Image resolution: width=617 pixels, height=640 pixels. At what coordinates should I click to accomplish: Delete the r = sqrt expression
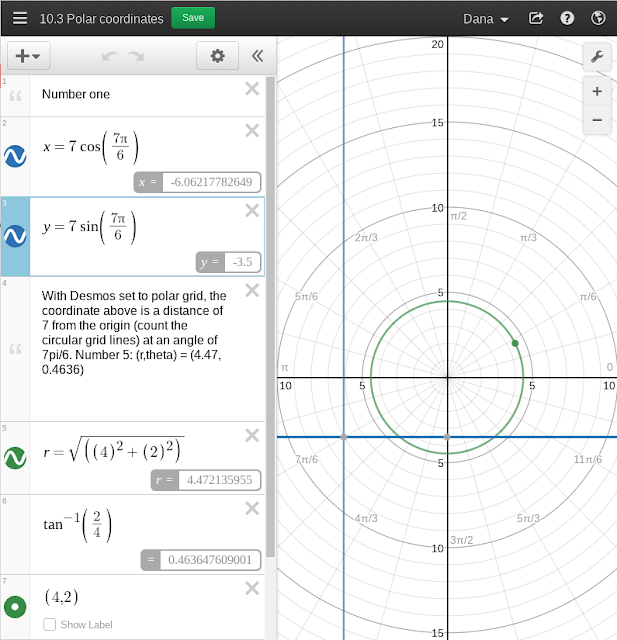pyautogui.click(x=252, y=436)
